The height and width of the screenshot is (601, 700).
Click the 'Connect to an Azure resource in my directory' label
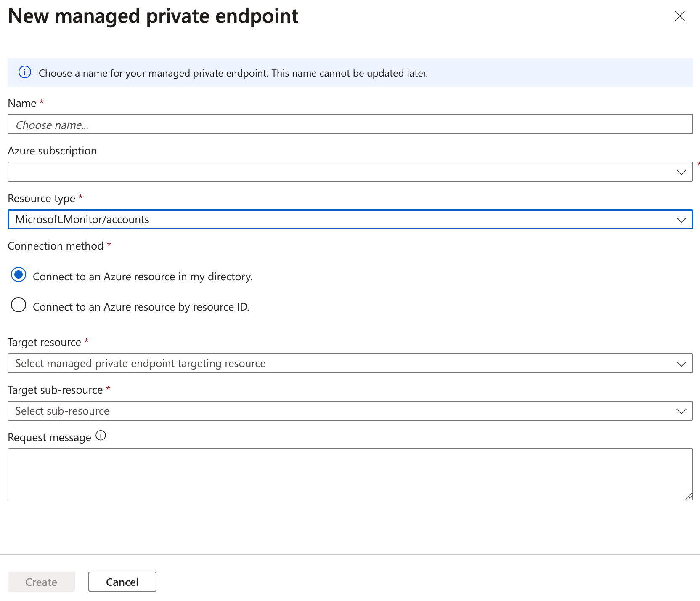tap(143, 277)
